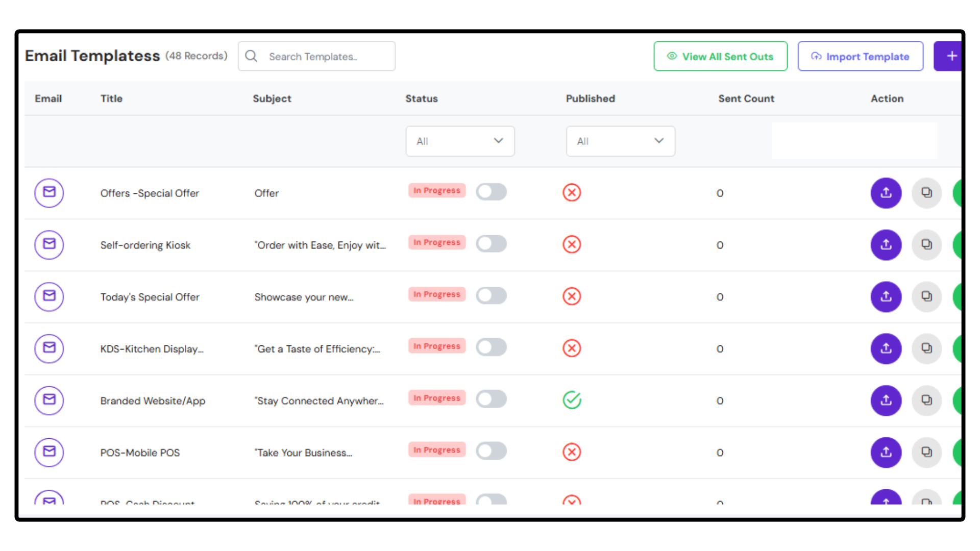Open the email icon for Today's Special Offer
This screenshot has width=980, height=551.
(49, 296)
